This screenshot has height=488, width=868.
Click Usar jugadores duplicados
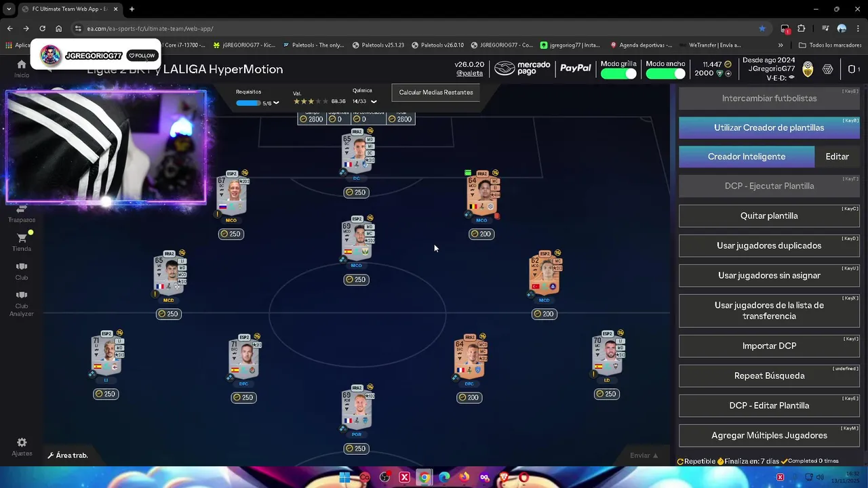(769, 245)
